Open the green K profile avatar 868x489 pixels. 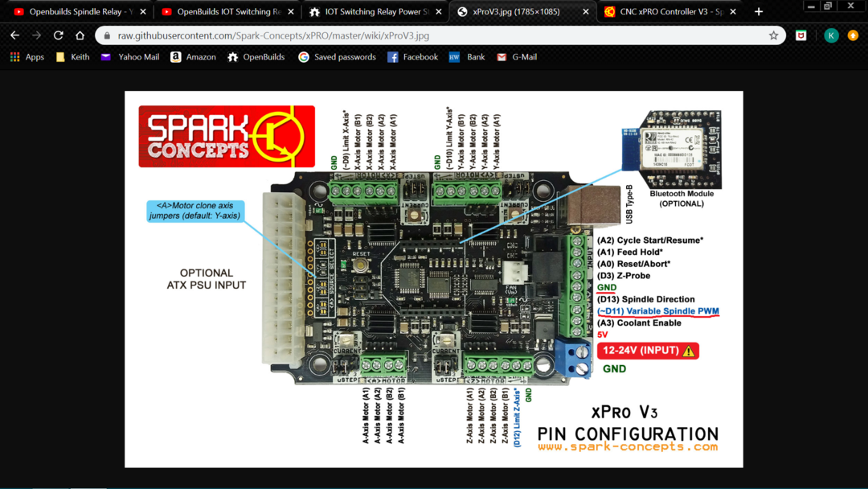pos(831,35)
